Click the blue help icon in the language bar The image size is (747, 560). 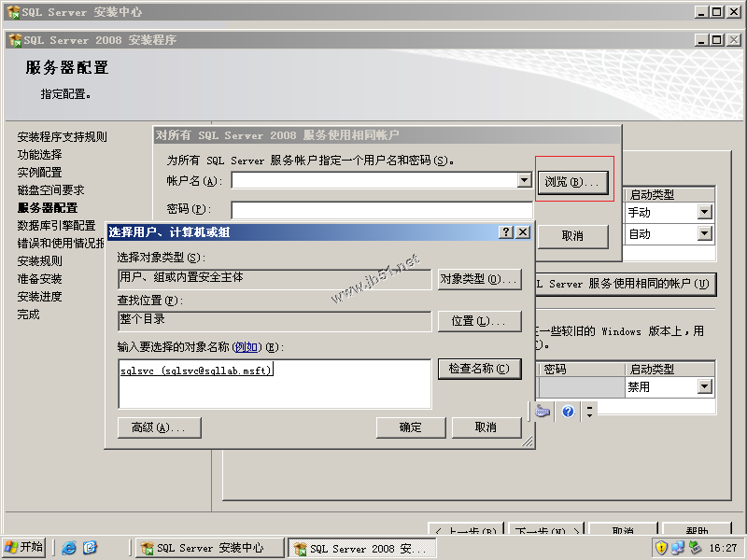[x=568, y=412]
